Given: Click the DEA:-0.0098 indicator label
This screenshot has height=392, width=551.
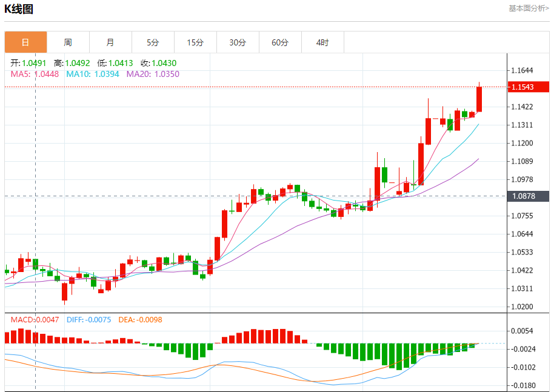Looking at the screenshot, I should click(x=140, y=320).
